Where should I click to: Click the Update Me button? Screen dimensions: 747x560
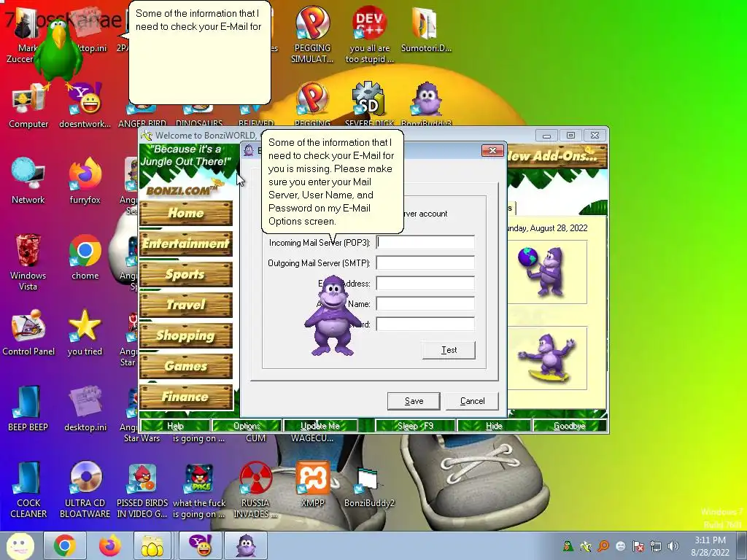click(320, 426)
